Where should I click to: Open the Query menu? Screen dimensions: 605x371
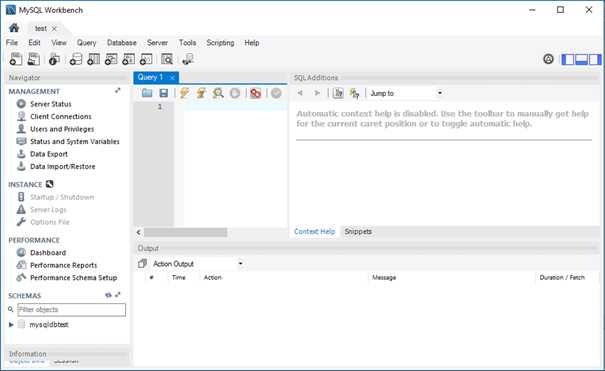(86, 43)
